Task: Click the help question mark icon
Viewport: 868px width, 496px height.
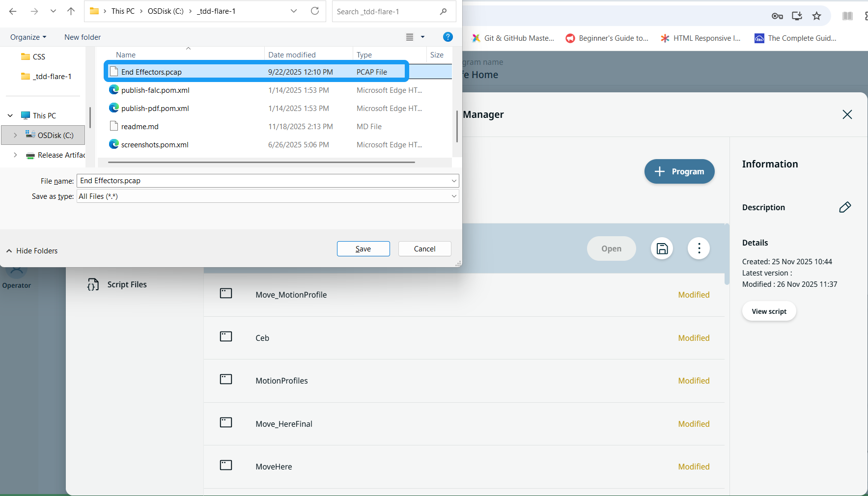Action: (448, 37)
